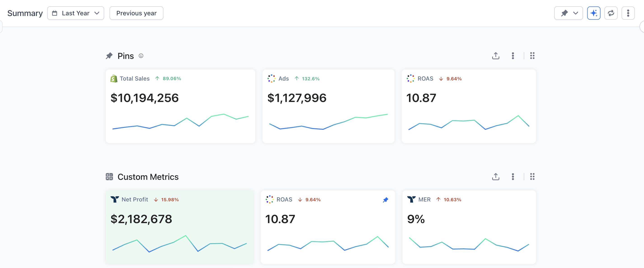This screenshot has height=268, width=644.
Task: Click the AI sparkle icon button
Action: click(x=594, y=13)
